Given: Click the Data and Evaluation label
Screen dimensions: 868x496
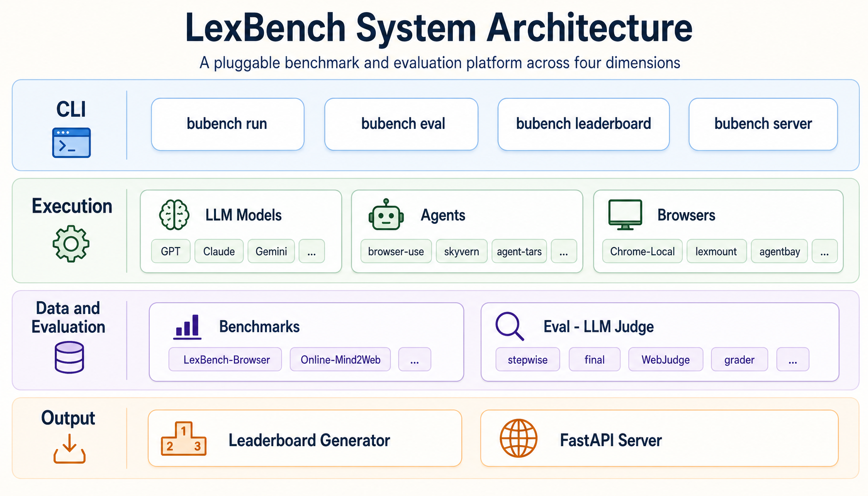Looking at the screenshot, I should tap(68, 317).
